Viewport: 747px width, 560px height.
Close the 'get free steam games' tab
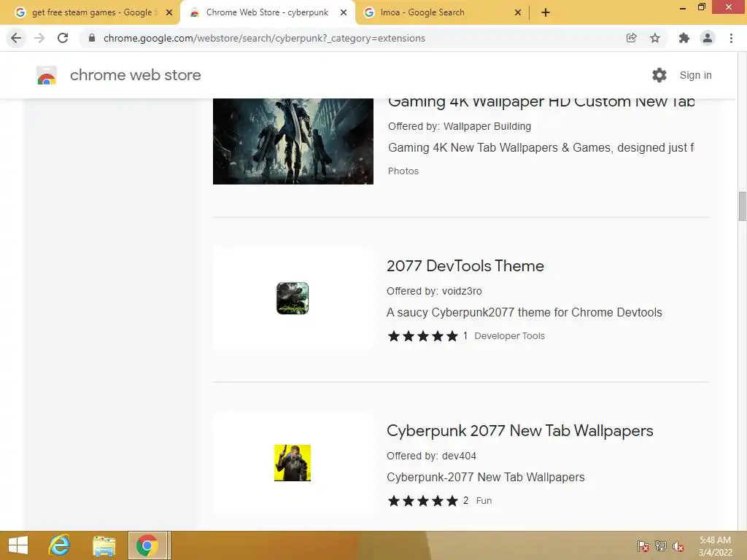[x=169, y=12]
